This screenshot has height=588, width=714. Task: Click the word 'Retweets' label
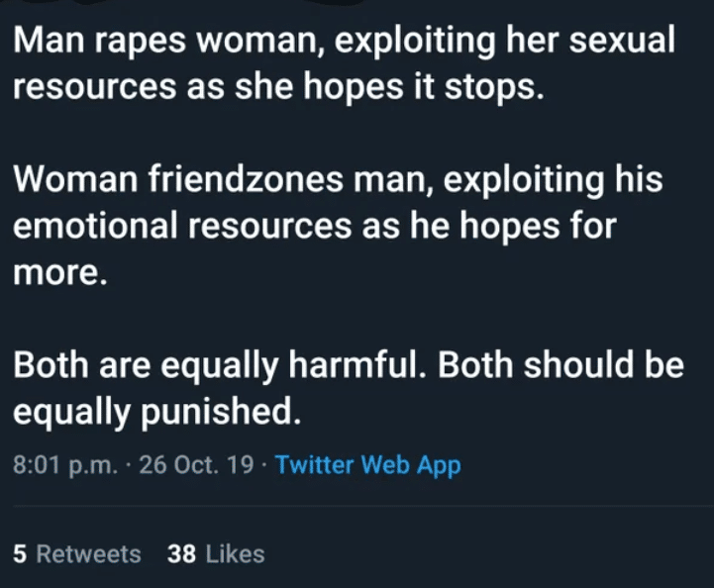tap(88, 554)
